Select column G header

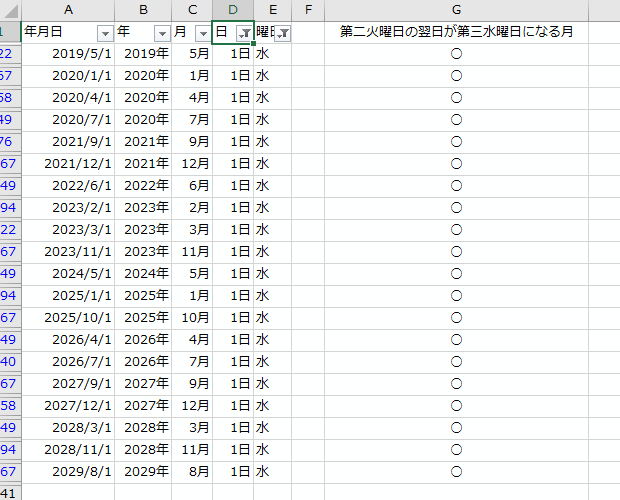456,10
